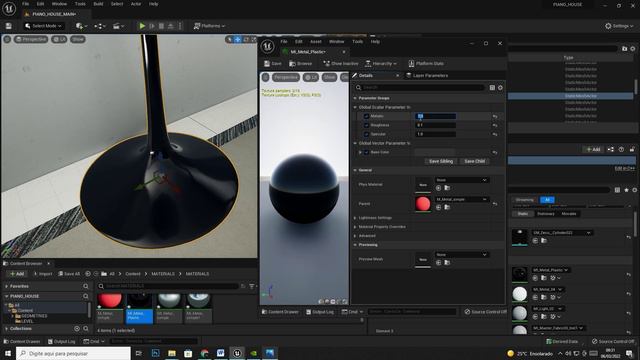This screenshot has height=360, width=640.
Task: Open the Actor menu in main window
Action: coord(136,4)
